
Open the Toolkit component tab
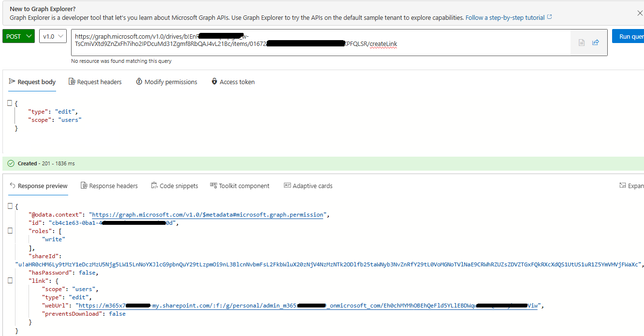click(x=240, y=186)
